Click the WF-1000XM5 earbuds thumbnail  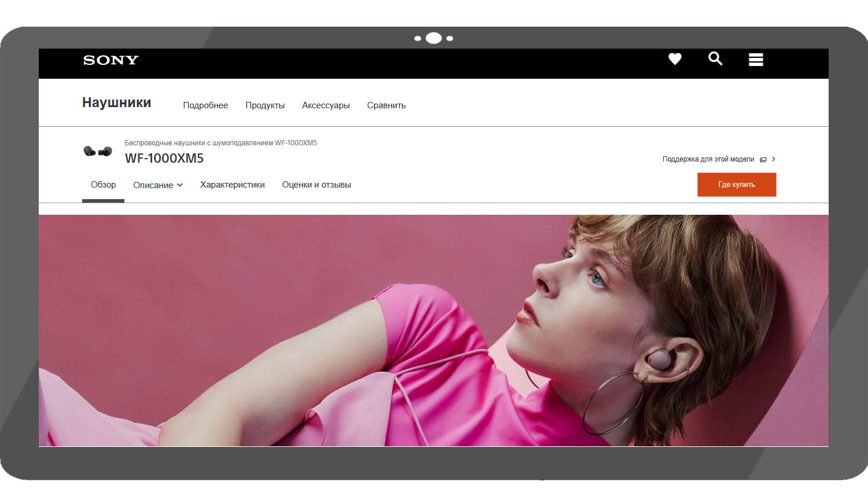(x=98, y=152)
